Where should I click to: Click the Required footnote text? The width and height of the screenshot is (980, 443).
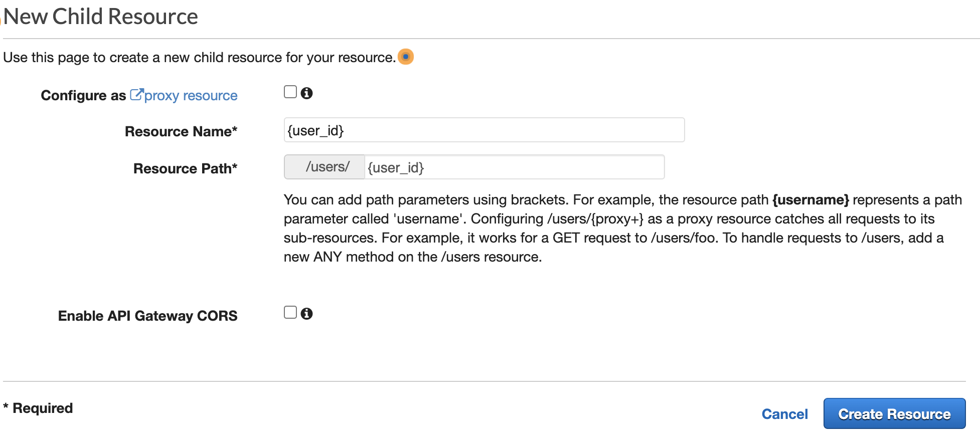point(37,407)
